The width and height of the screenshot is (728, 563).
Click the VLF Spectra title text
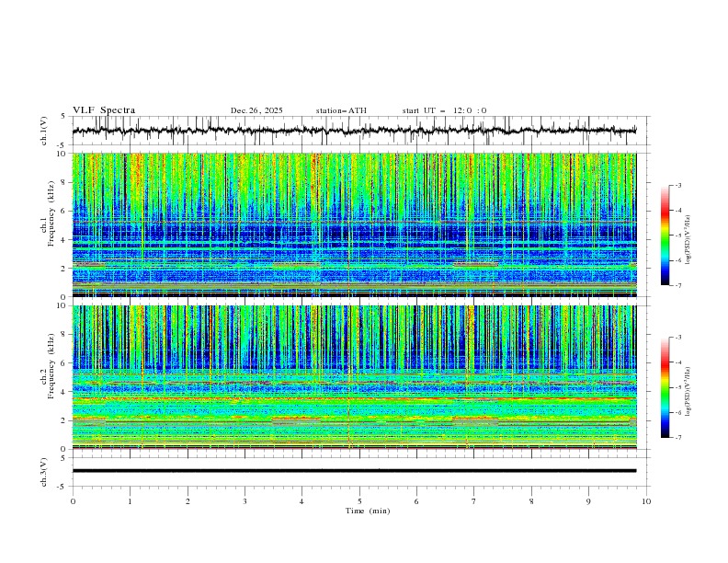[104, 110]
